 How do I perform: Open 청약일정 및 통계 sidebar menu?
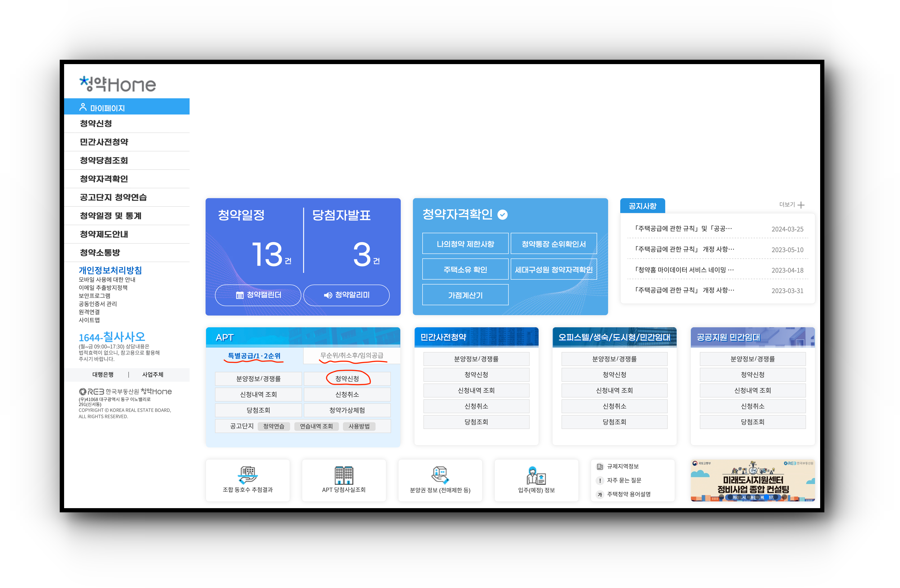point(127,216)
